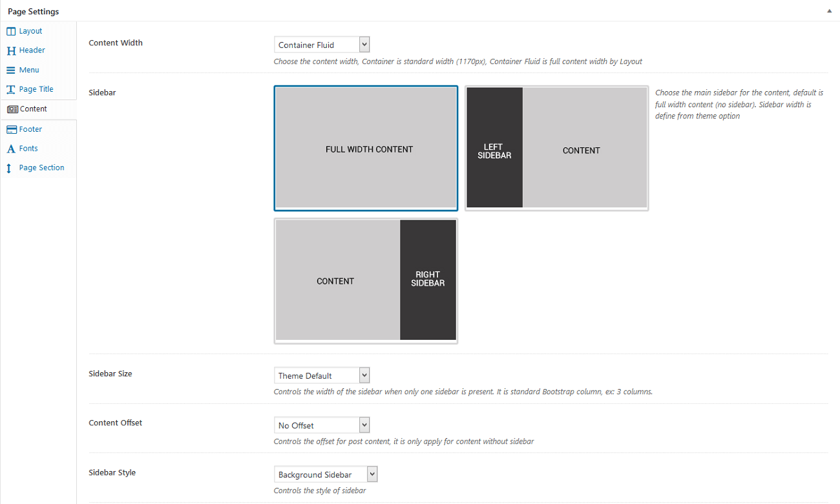Open the Sidebar Style dropdown
840x504 pixels.
pos(326,474)
